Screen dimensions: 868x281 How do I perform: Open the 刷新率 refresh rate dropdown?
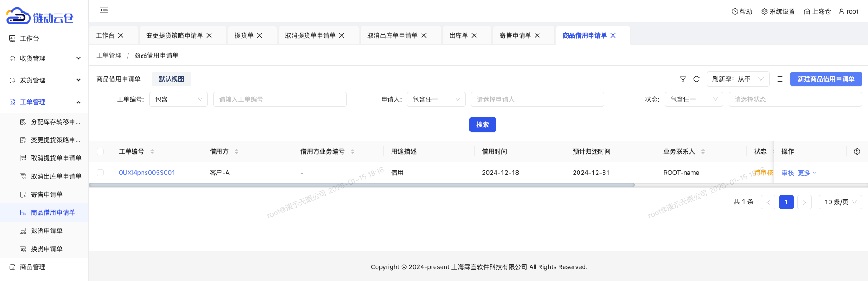click(738, 79)
